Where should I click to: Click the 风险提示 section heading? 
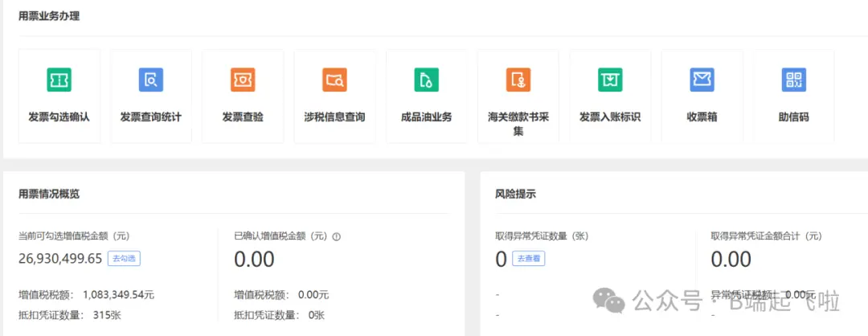point(515,194)
